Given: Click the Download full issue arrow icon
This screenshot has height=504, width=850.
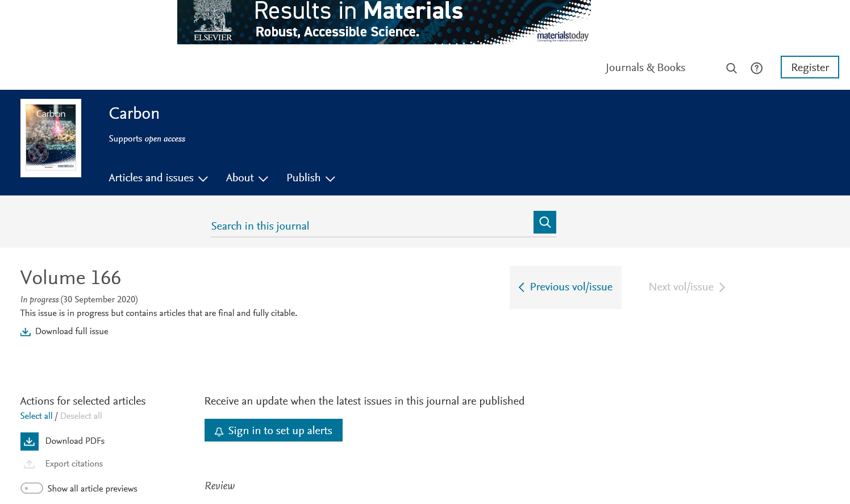Looking at the screenshot, I should click(x=26, y=332).
